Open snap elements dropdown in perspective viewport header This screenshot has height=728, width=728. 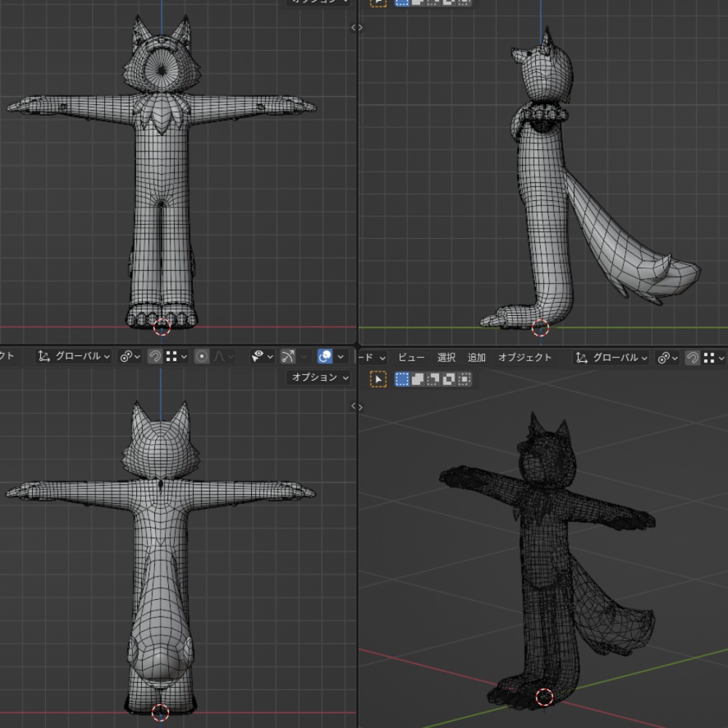point(713,357)
